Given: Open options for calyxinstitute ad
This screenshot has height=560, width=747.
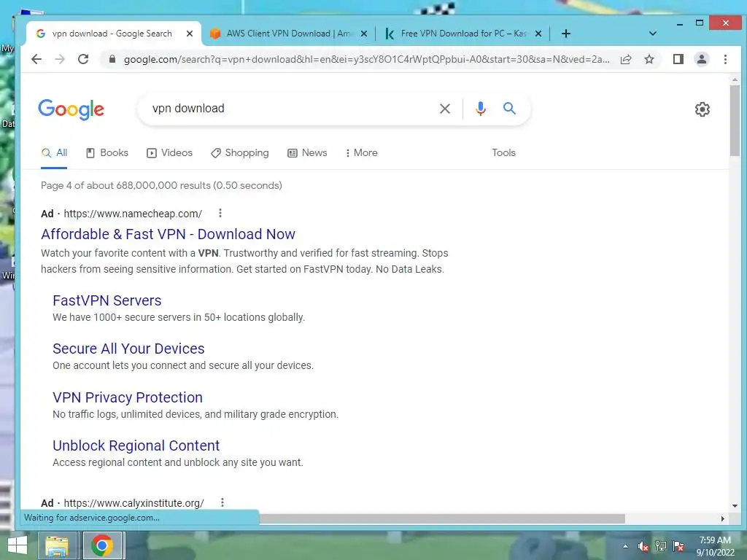Looking at the screenshot, I should coord(222,502).
